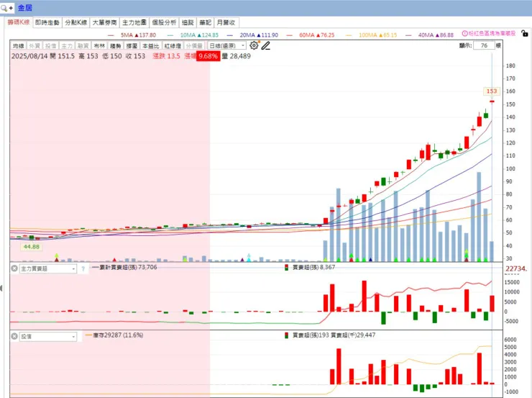This screenshot has height=398, width=532.
Task: Close the 投信 indicator panel
Action: (x=14, y=337)
